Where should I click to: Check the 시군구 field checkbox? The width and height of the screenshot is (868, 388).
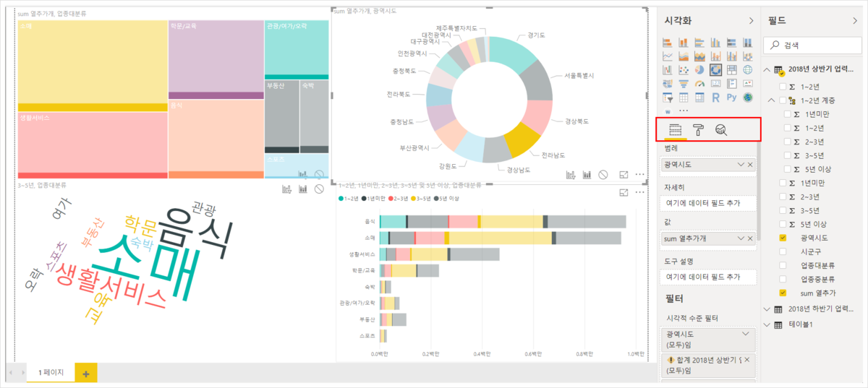783,251
